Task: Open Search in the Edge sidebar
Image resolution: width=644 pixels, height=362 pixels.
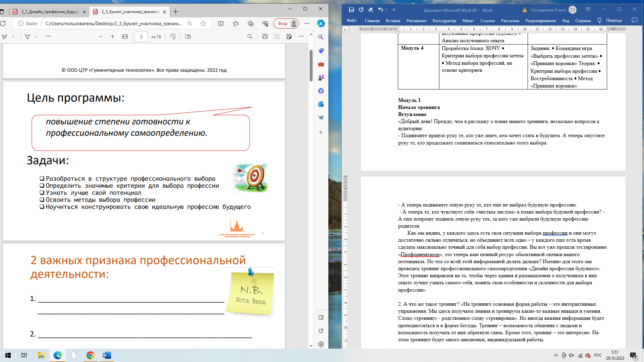Action: [x=321, y=37]
